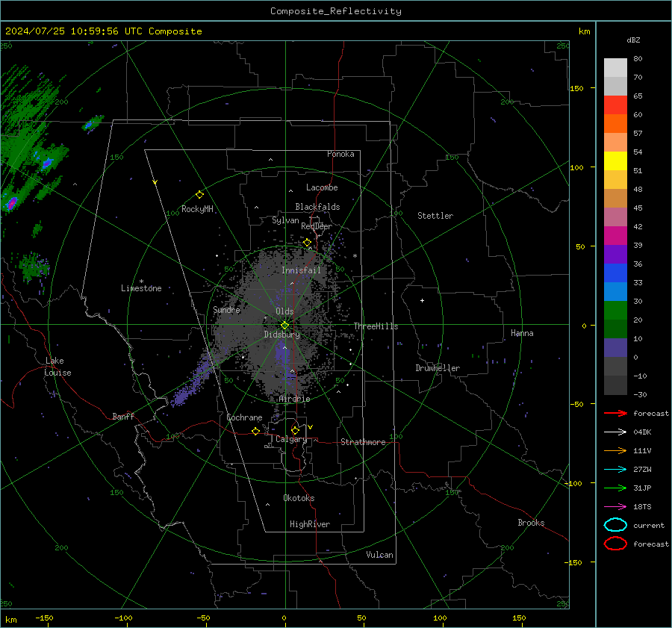
Task: Click the Airdrie town label
Action: point(294,399)
